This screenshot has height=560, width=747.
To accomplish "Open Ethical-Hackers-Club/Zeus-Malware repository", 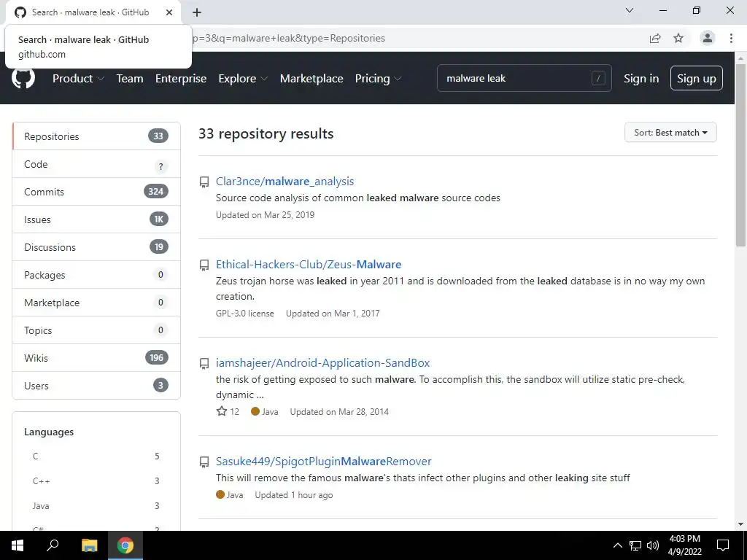I will [x=309, y=264].
